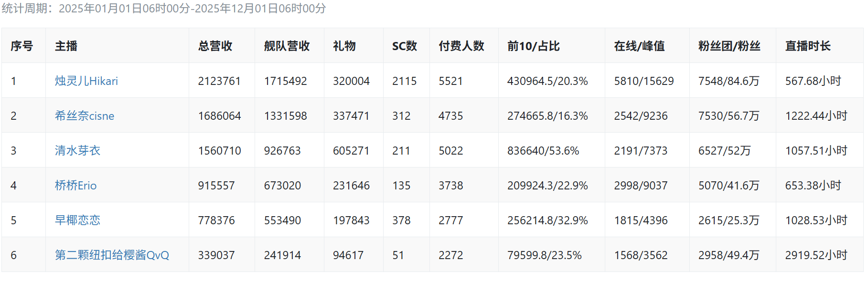Click the 主播 column header
Screen dimensions: 868x282
click(x=66, y=46)
